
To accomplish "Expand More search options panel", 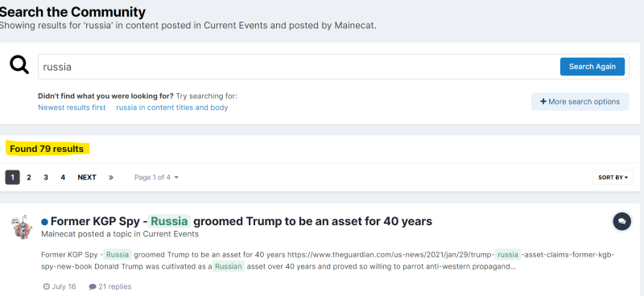I will pos(580,101).
